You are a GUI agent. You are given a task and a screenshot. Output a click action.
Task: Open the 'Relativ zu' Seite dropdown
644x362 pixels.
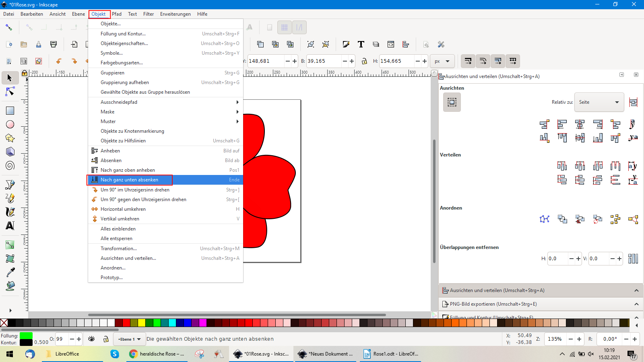tap(599, 102)
